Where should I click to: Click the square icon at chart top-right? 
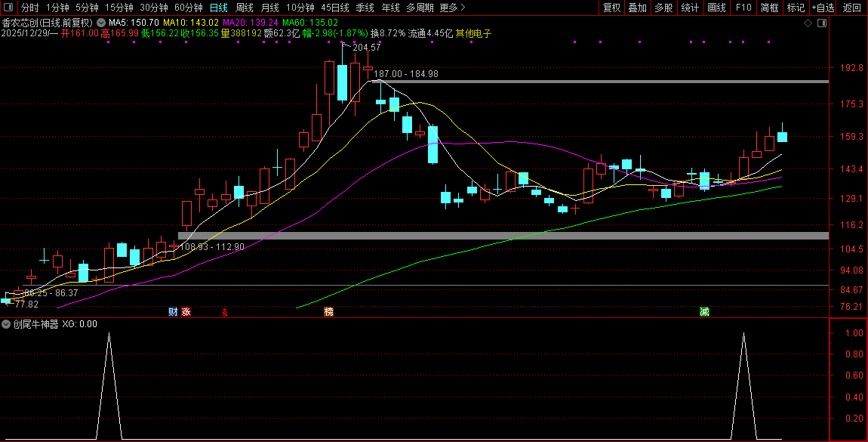coord(821,23)
